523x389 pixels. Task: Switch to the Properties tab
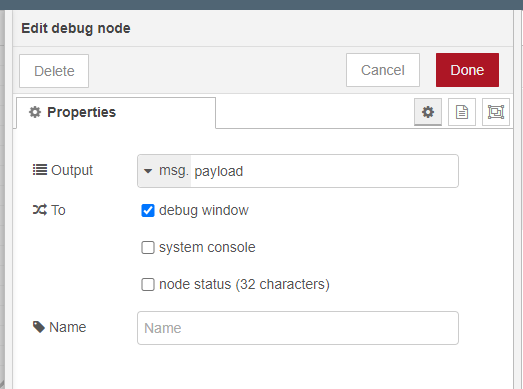click(116, 112)
